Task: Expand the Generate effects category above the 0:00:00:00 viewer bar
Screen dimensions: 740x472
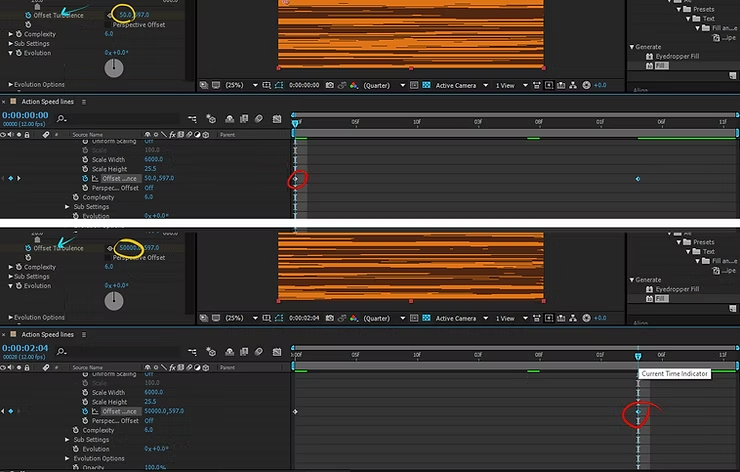Action: tap(632, 47)
